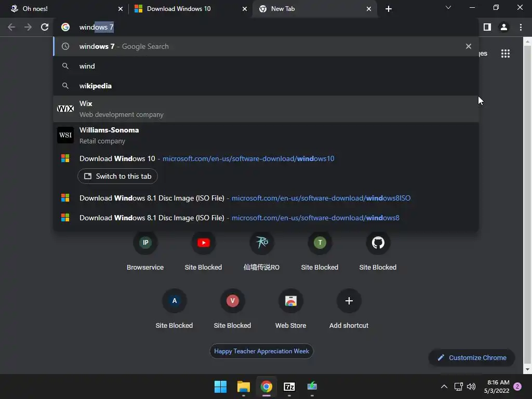
Task: Open 7-Zip from the taskbar
Action: [289, 387]
